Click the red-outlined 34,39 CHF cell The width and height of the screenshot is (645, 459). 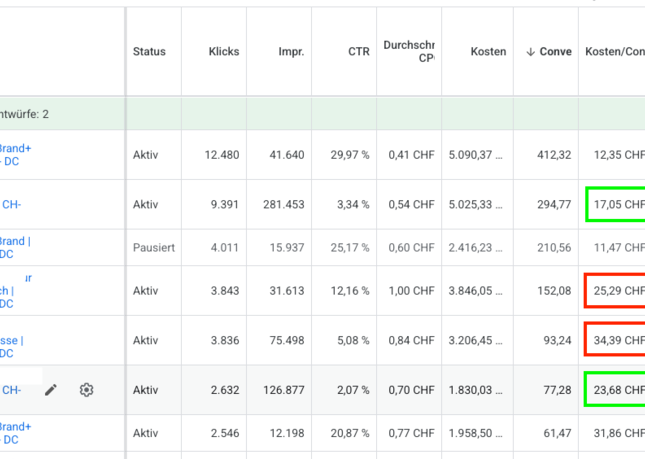coord(615,340)
